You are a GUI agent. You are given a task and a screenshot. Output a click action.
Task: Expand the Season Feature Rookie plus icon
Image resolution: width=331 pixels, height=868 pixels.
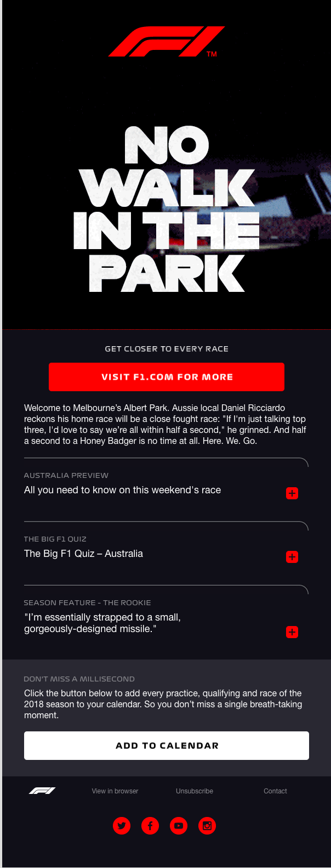292,632
